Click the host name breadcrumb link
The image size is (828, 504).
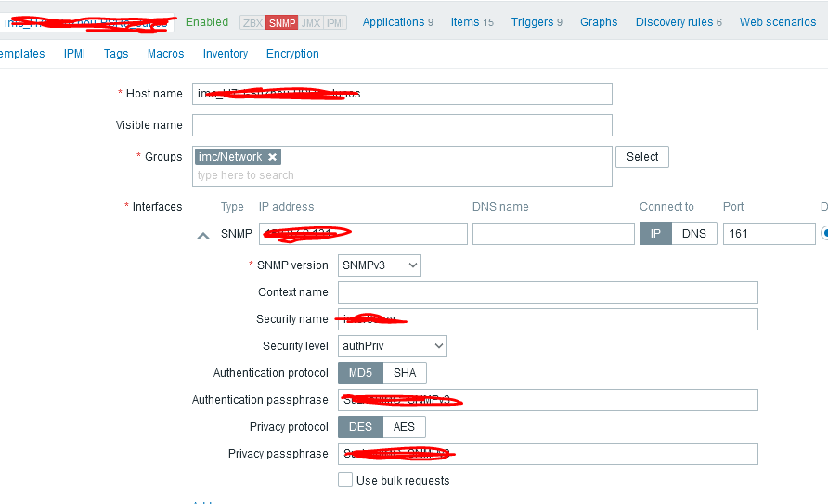[x=86, y=23]
